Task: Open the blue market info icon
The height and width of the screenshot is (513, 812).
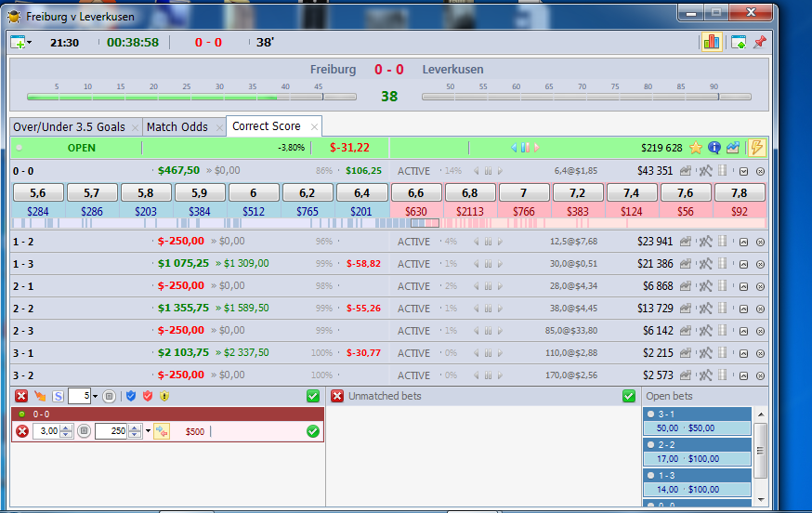Action: pos(714,148)
